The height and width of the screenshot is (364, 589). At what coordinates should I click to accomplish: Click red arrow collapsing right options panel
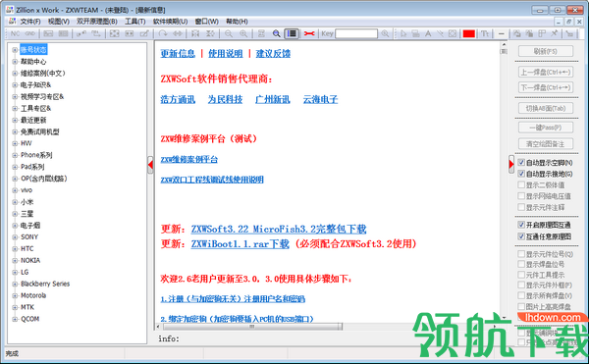coord(511,165)
